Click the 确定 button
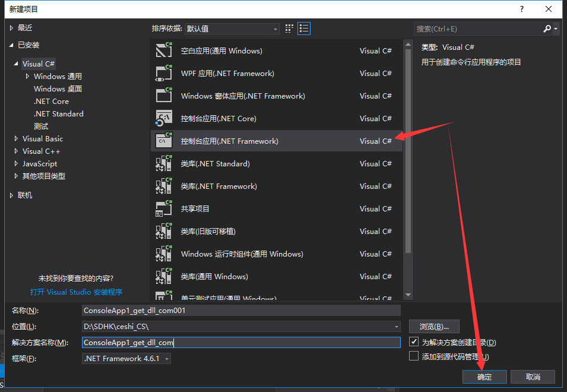The height and width of the screenshot is (392, 567). pos(484,377)
